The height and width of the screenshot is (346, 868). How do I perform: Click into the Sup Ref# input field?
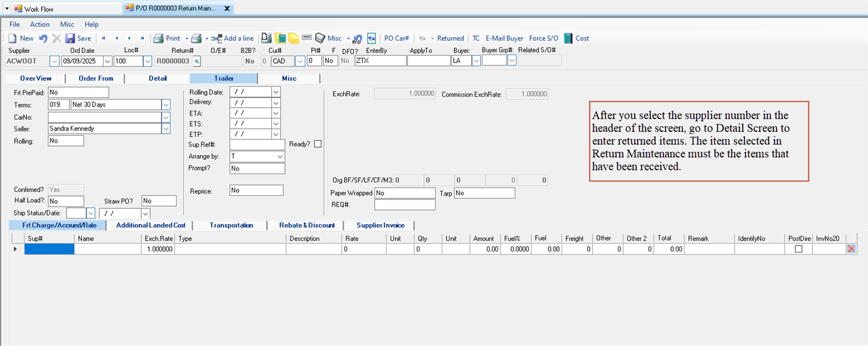(257, 144)
